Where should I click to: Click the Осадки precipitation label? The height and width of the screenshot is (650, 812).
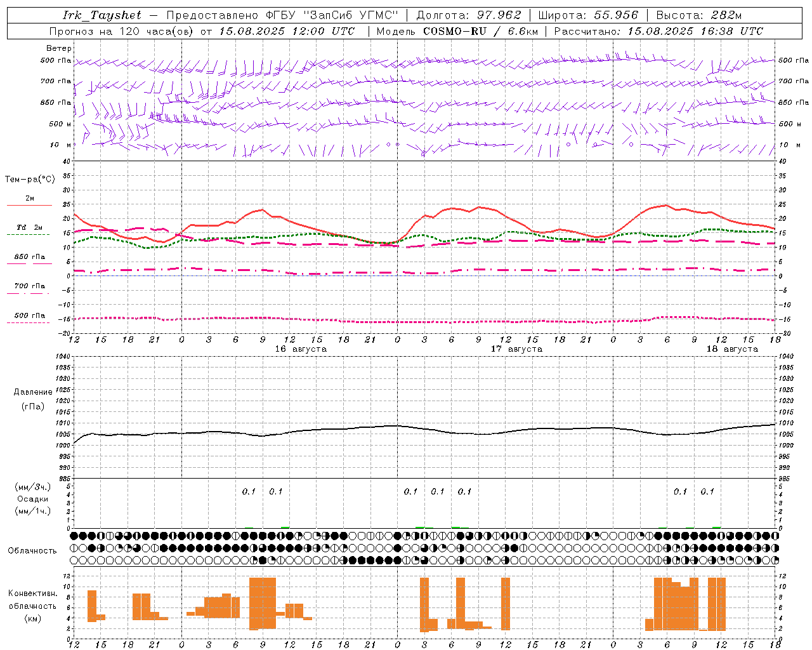pyautogui.click(x=33, y=499)
